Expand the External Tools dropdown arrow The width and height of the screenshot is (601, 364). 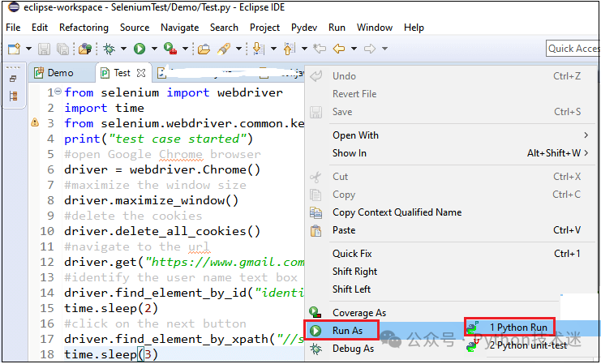coord(185,49)
